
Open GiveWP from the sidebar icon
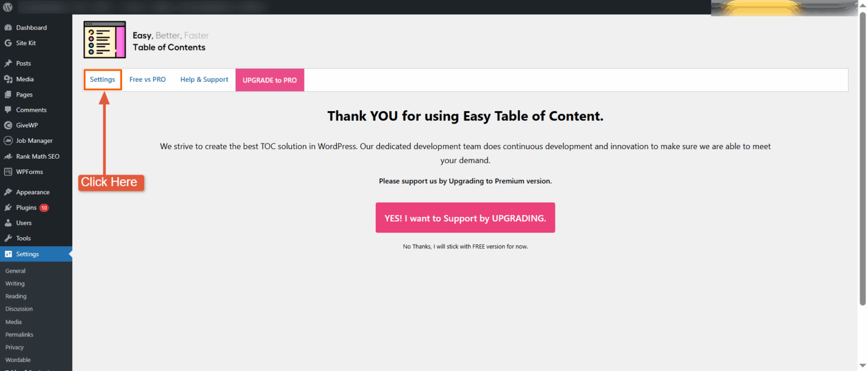coord(8,125)
